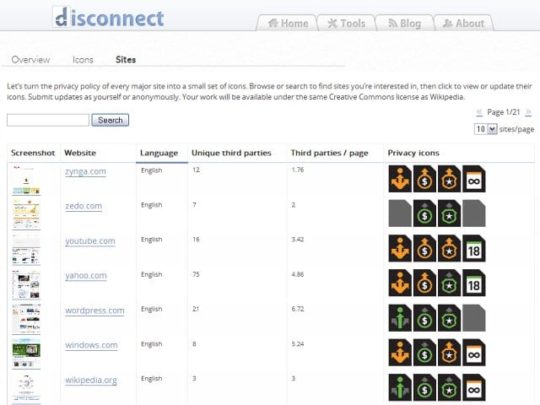Click the zynga.com screenshot thumbnail

click(26, 180)
